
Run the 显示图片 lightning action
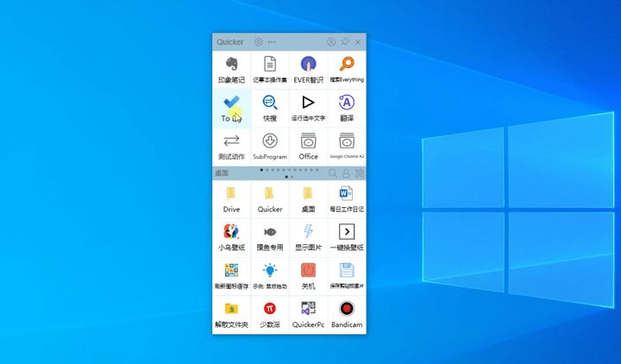click(309, 238)
